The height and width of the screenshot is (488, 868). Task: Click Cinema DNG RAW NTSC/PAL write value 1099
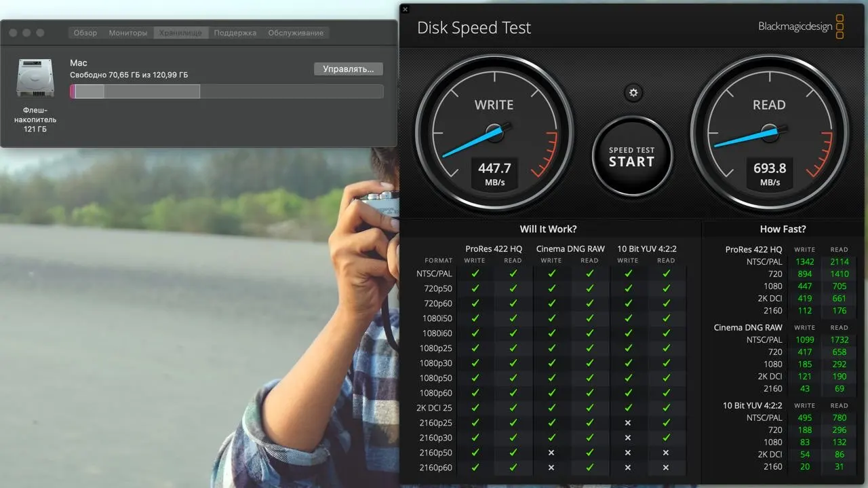tap(804, 339)
